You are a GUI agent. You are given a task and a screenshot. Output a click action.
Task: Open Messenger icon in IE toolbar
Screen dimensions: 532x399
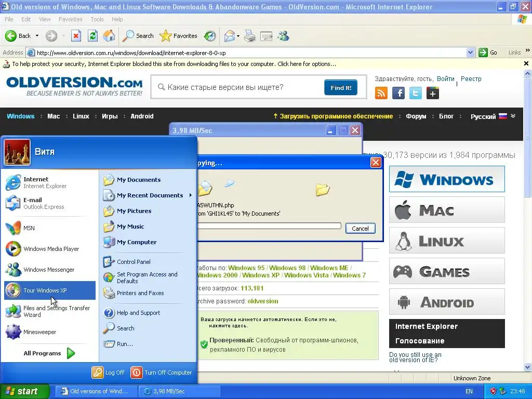click(x=283, y=36)
